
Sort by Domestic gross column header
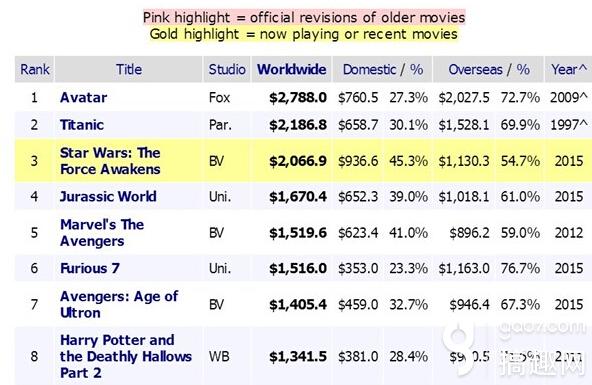[x=369, y=69]
